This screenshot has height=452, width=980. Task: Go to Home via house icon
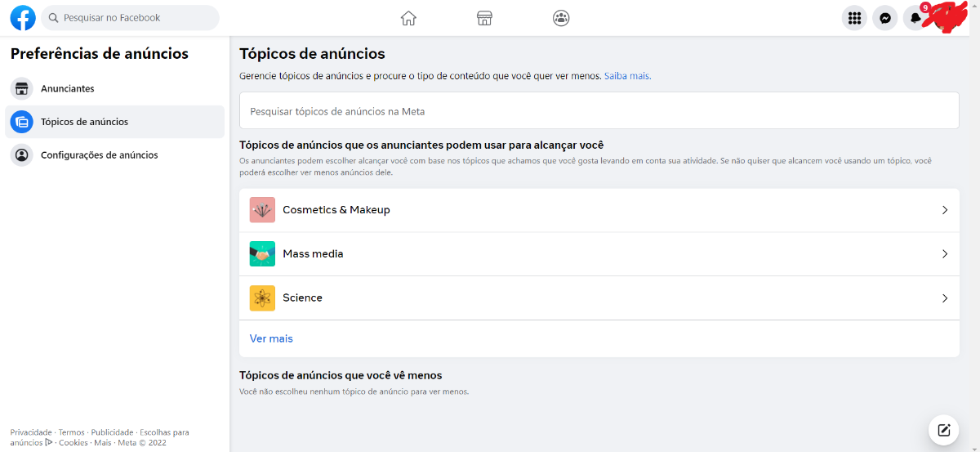click(408, 18)
